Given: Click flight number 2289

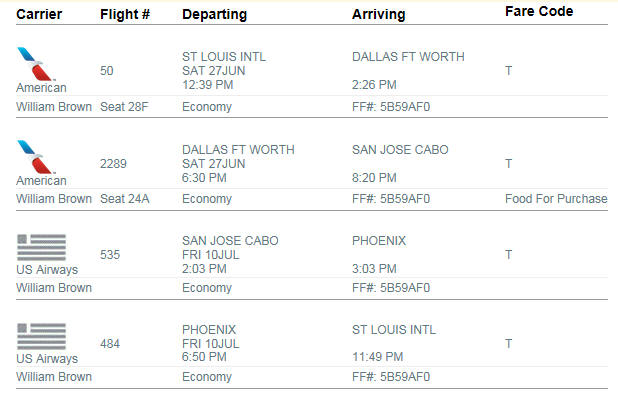Looking at the screenshot, I should 113,164.
